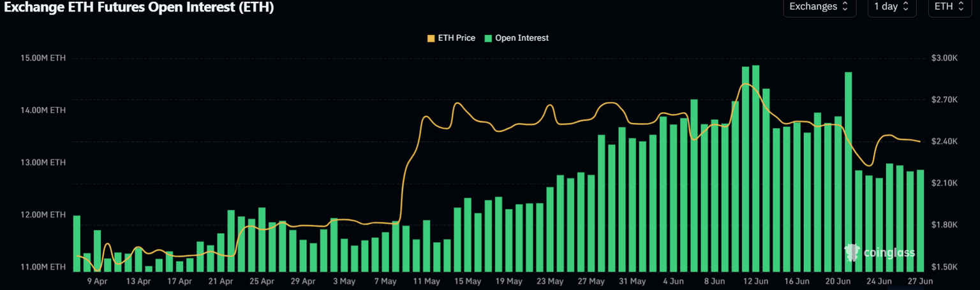Select the tallest open interest bar at 12 Jun
980x290 pixels.
756,168
